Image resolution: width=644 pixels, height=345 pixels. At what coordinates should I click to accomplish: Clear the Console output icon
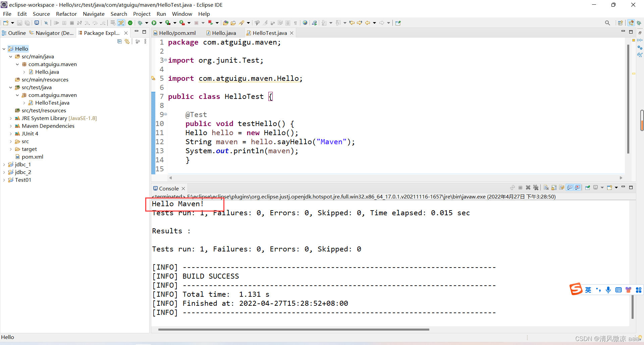(x=546, y=187)
